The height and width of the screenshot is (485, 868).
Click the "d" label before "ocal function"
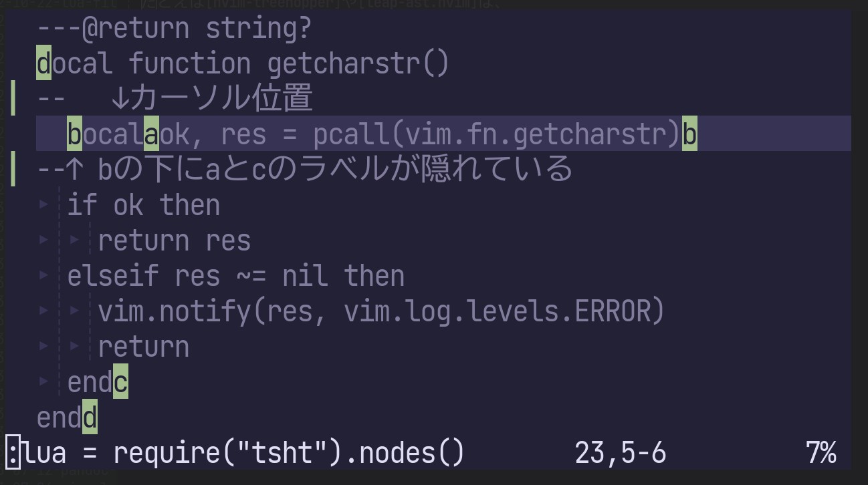pyautogui.click(x=43, y=63)
